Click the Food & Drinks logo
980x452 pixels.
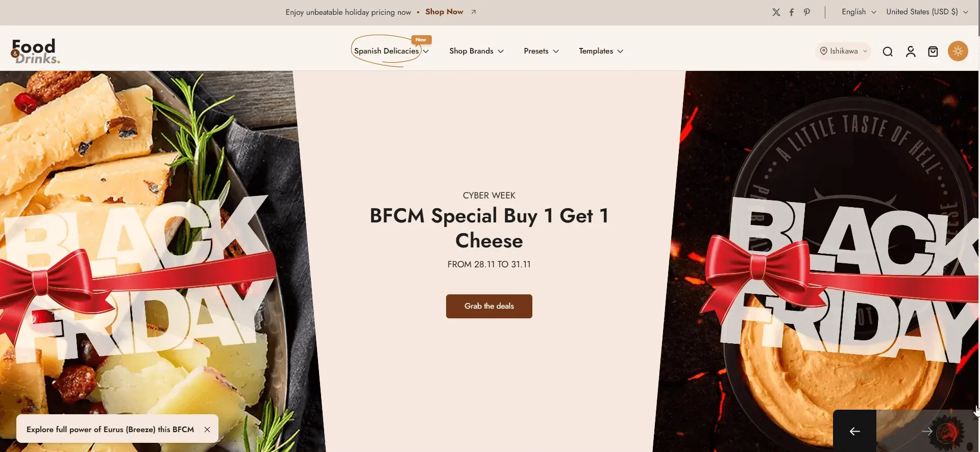pos(35,52)
